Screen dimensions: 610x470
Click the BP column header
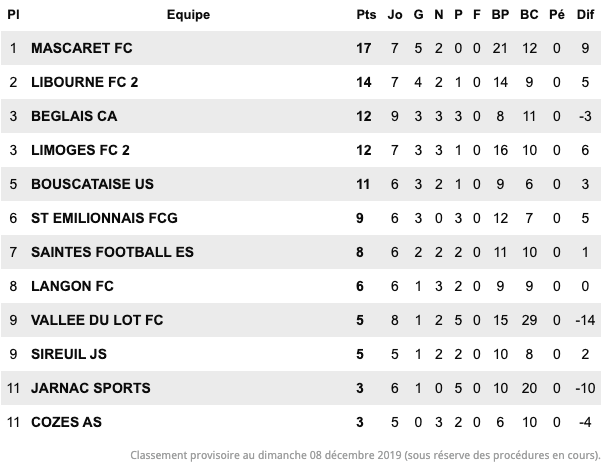[500, 15]
